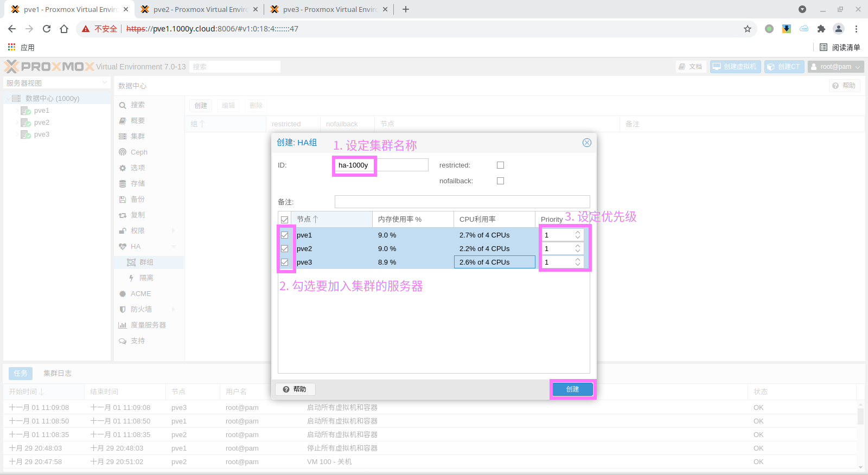Open the Chrome profile avatar icon
868x475 pixels.
(839, 29)
